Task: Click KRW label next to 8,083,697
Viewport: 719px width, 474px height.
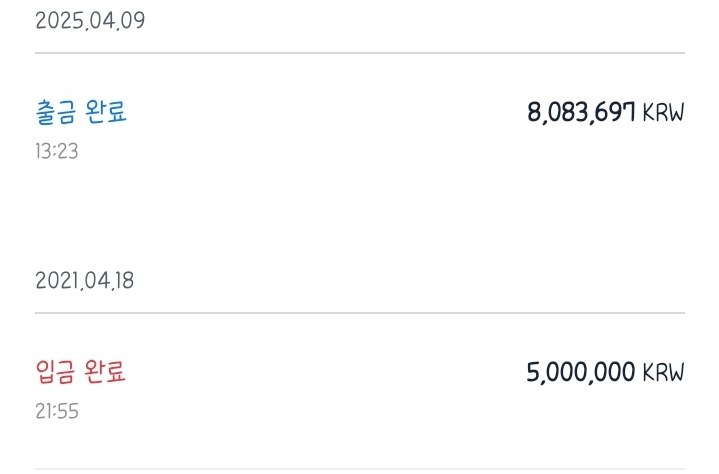Action: pos(663,114)
